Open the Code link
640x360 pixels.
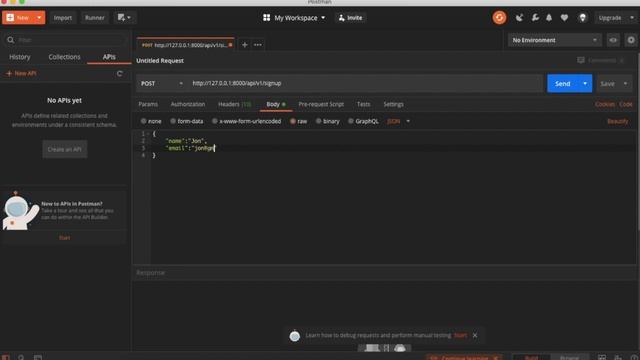tap(626, 104)
